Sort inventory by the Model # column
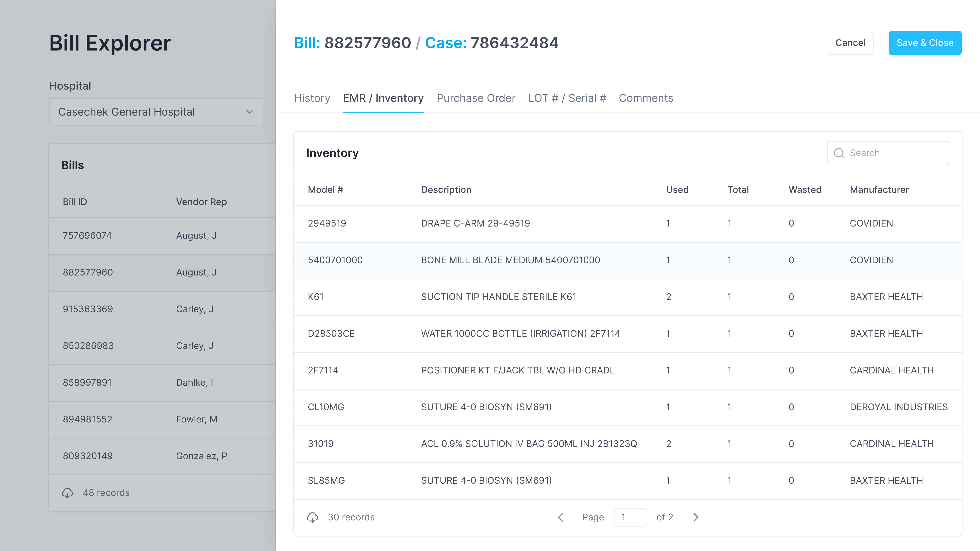The height and width of the screenshot is (551, 980). click(325, 189)
